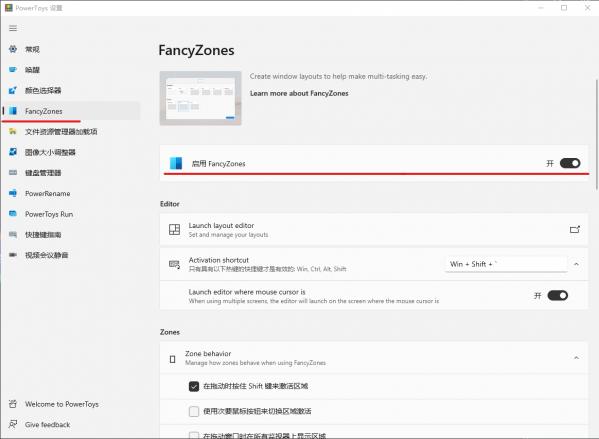Toggle the Enable FancyZones switch
This screenshot has height=439, width=599.
[x=570, y=163]
